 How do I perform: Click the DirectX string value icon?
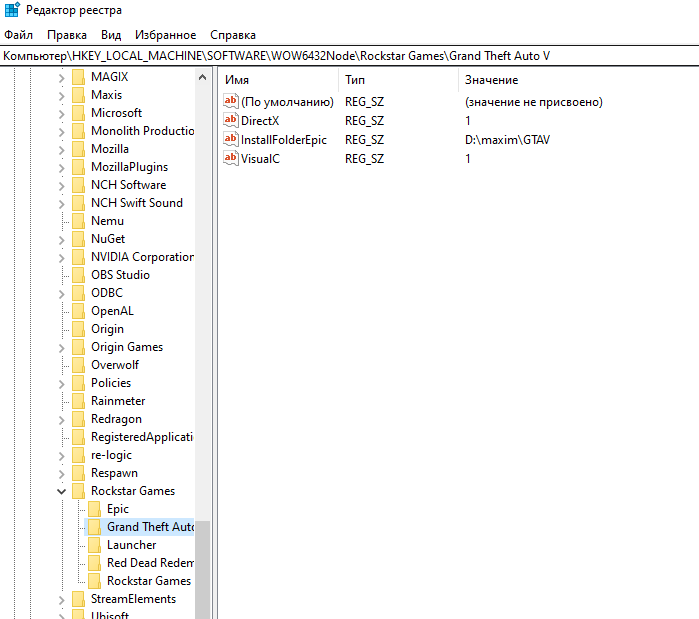pos(231,120)
